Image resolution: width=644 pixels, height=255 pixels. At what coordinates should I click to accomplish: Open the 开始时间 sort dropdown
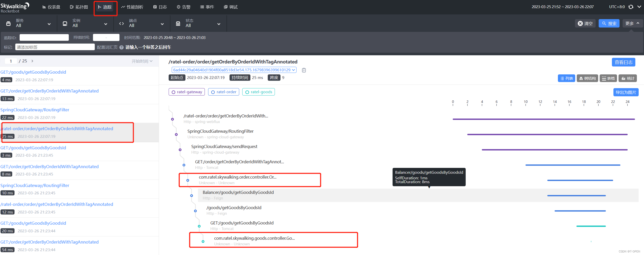coord(142,61)
